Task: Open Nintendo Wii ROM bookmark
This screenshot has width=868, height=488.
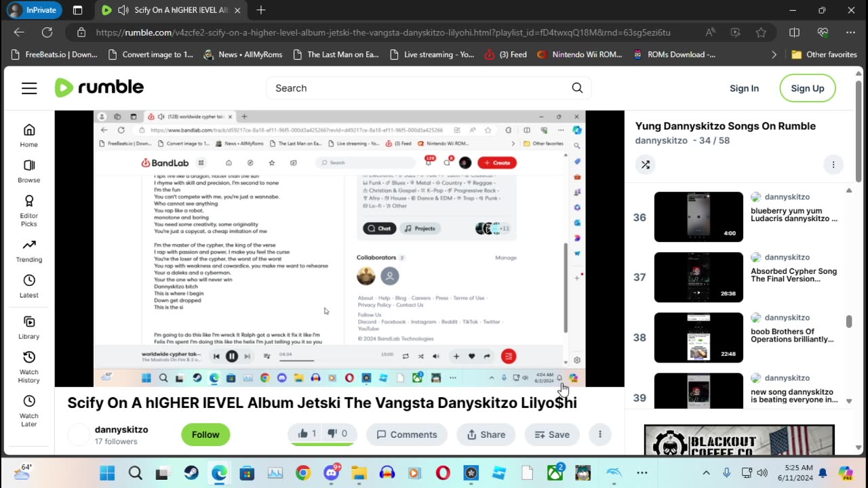Action: pos(580,54)
